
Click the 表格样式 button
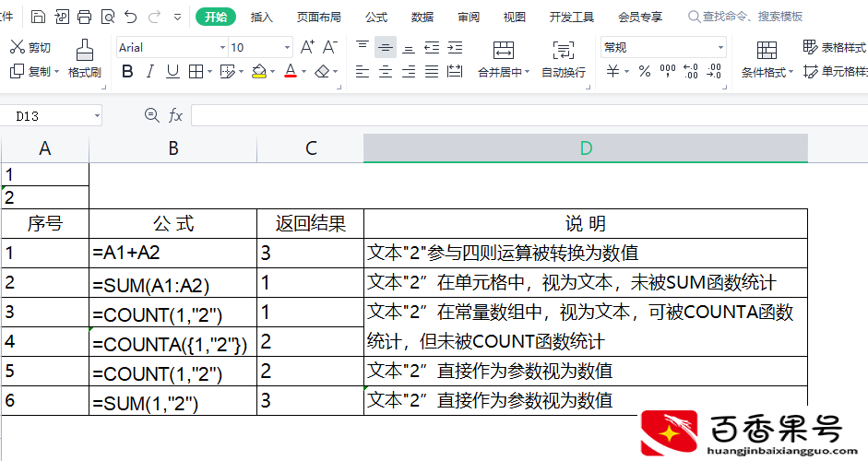(x=835, y=48)
